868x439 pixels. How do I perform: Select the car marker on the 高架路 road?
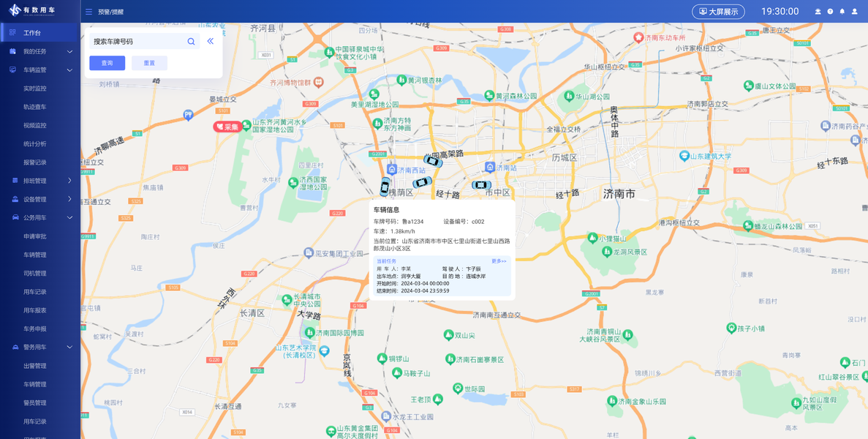coord(433,161)
